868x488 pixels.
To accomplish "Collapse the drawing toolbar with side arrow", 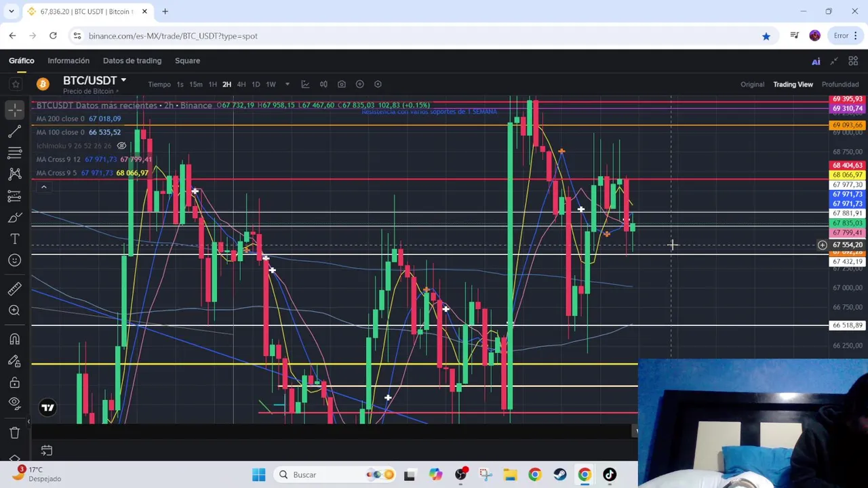I will click(x=28, y=422).
